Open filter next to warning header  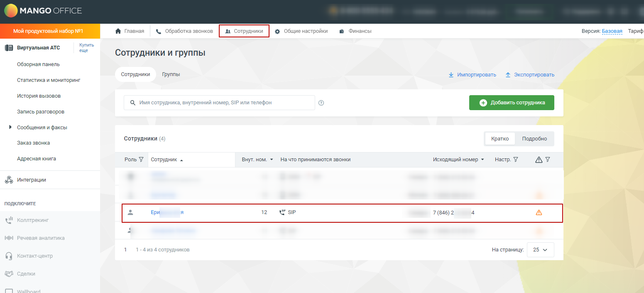[548, 160]
